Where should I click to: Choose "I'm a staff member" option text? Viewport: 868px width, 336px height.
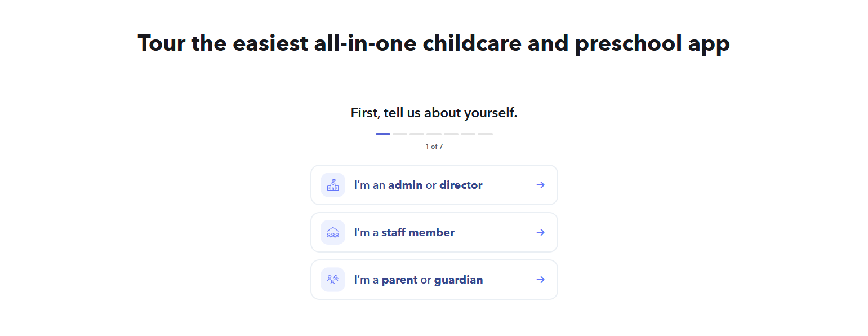404,232
